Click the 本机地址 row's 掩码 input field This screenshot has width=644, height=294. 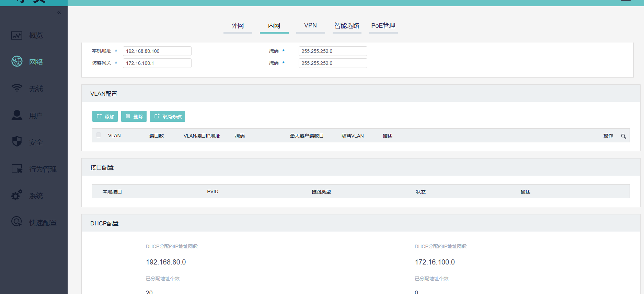pos(333,51)
